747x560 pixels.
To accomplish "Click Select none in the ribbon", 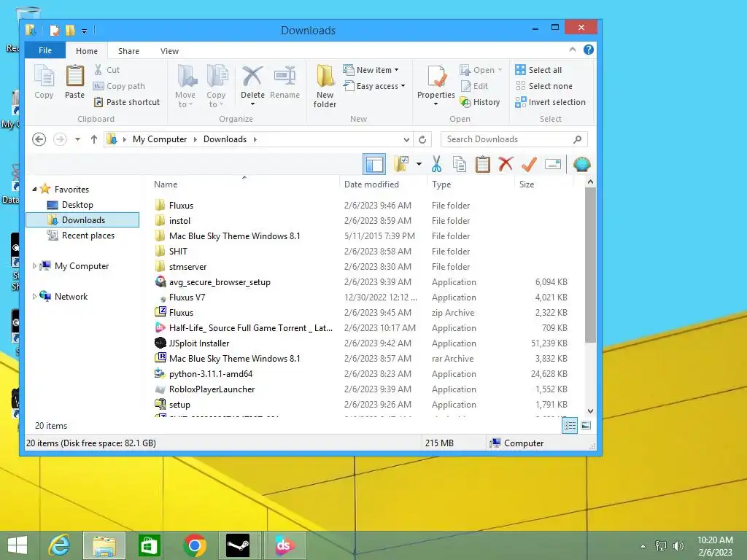I will [544, 86].
